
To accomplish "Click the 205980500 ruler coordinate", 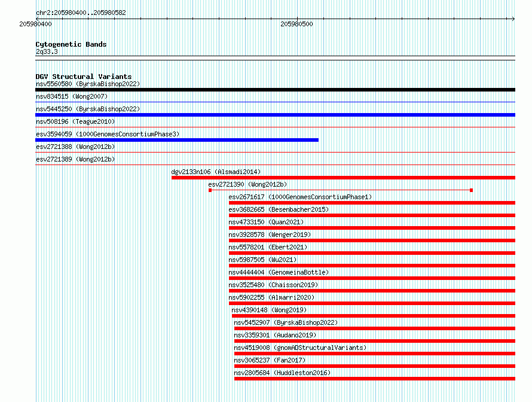I will [x=296, y=24].
